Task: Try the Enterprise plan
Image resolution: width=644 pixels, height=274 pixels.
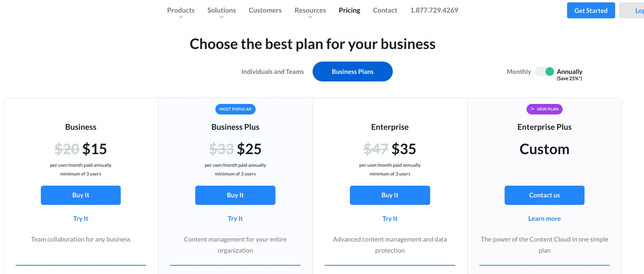Action: pos(390,219)
